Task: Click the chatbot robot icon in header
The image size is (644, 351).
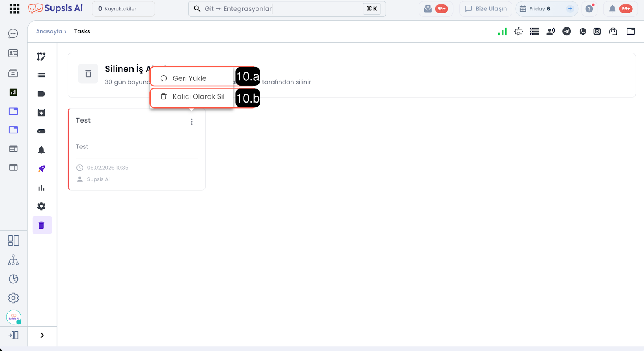Action: [x=518, y=31]
